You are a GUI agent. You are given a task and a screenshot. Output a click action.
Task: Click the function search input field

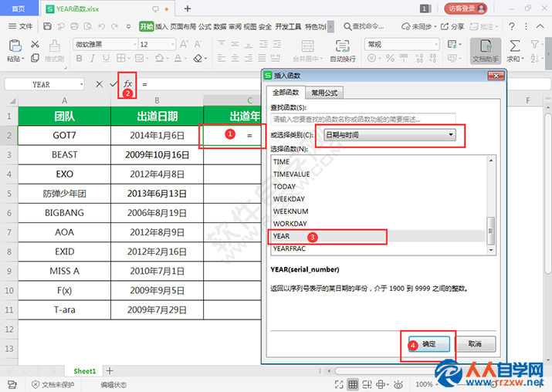point(363,120)
